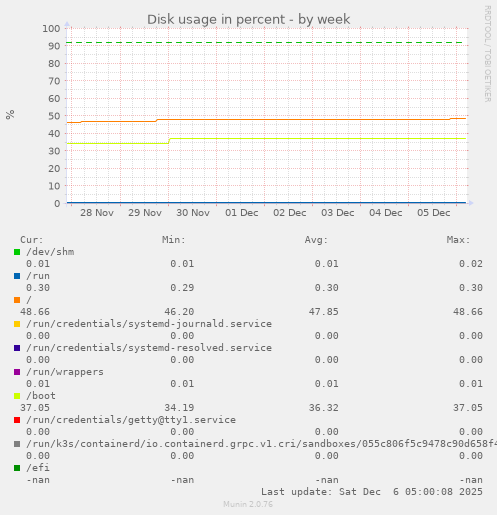
Task: Click the 01 Dec x-axis label
Action: click(242, 213)
